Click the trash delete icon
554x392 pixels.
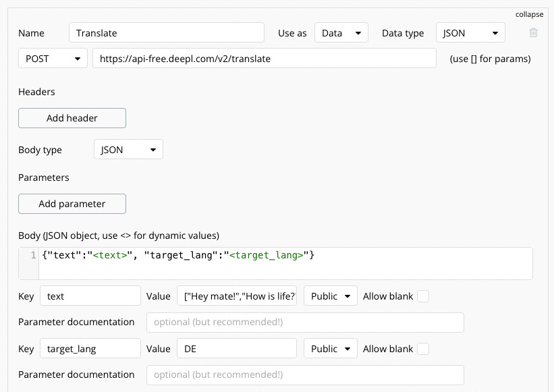533,32
